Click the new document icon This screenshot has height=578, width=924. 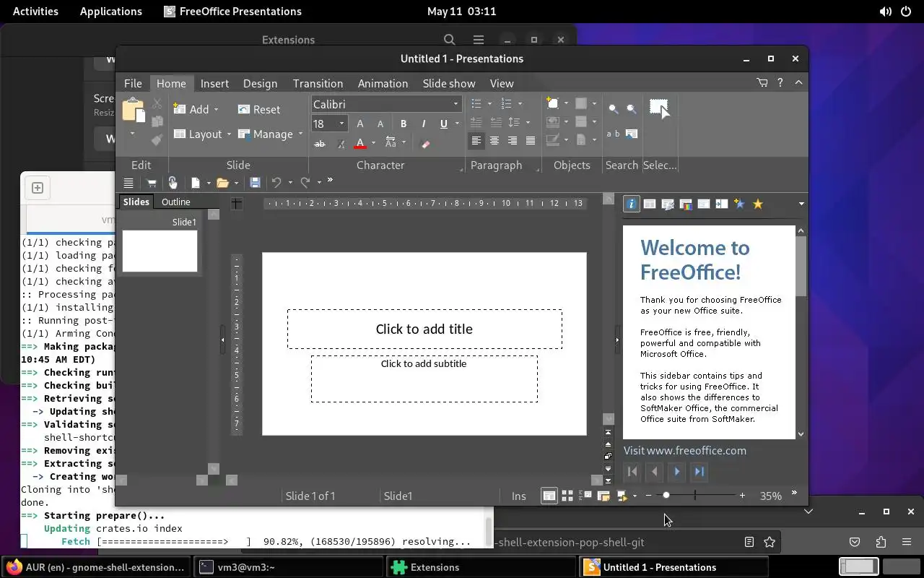[195, 183]
